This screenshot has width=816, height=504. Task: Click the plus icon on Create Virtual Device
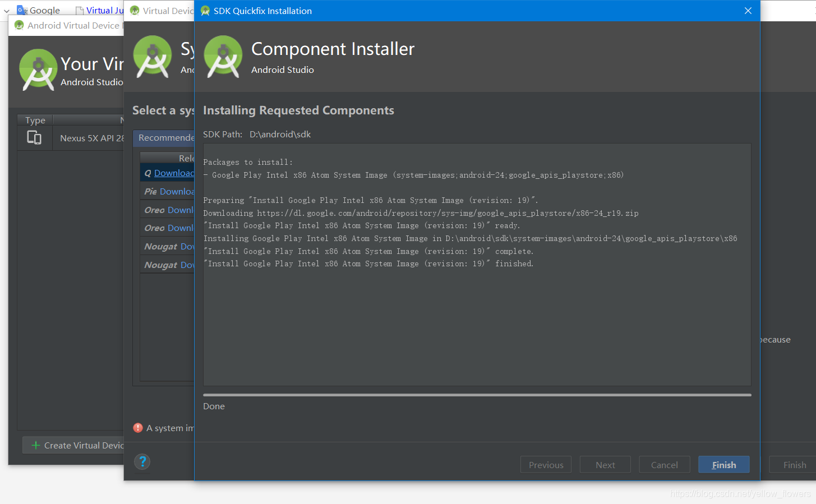pos(36,445)
